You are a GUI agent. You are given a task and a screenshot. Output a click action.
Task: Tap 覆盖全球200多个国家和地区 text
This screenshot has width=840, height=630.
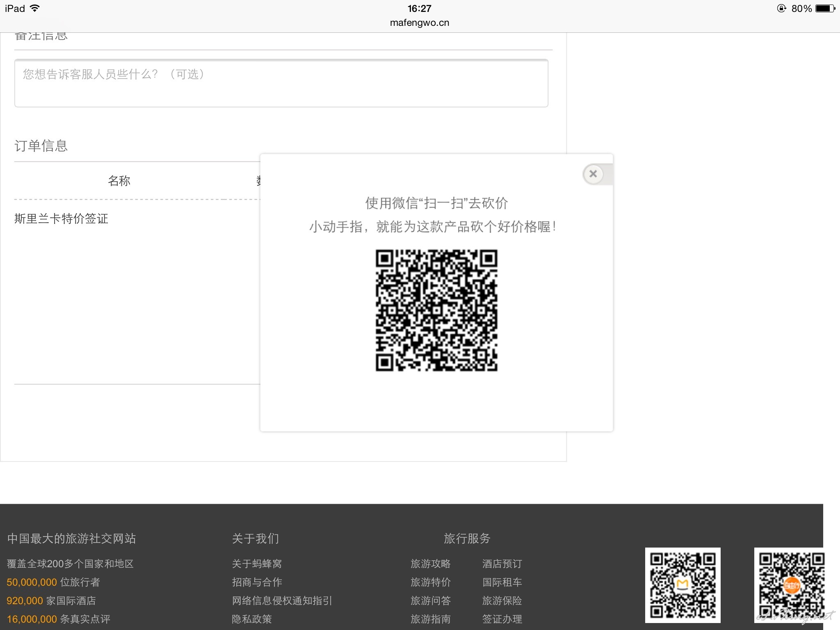click(x=70, y=564)
